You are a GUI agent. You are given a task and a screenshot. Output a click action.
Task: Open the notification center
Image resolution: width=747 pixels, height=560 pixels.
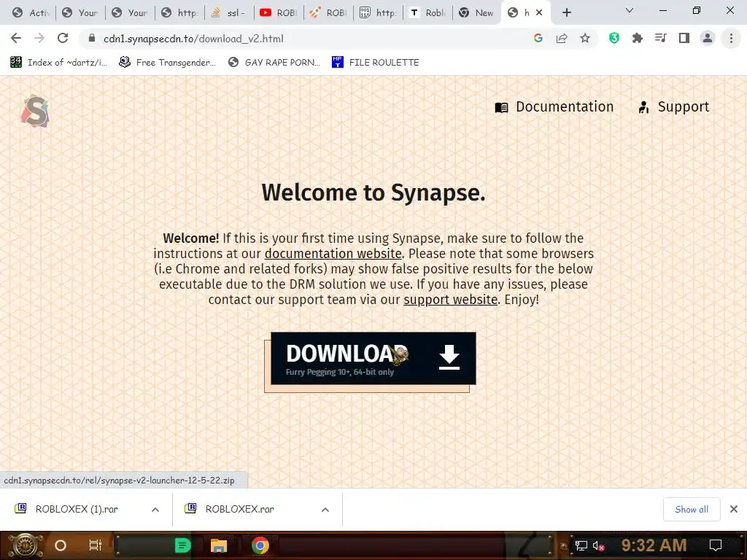[716, 545]
